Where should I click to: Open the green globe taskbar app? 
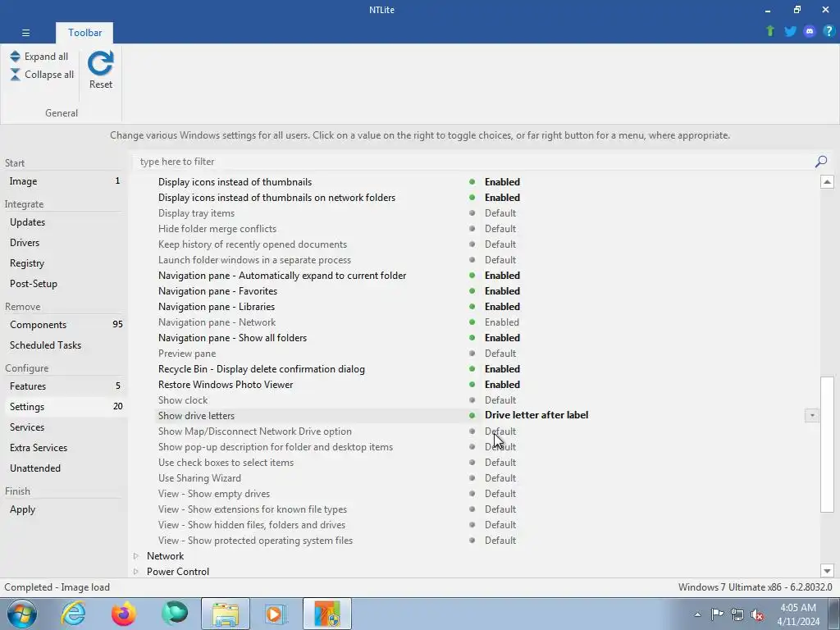(175, 614)
